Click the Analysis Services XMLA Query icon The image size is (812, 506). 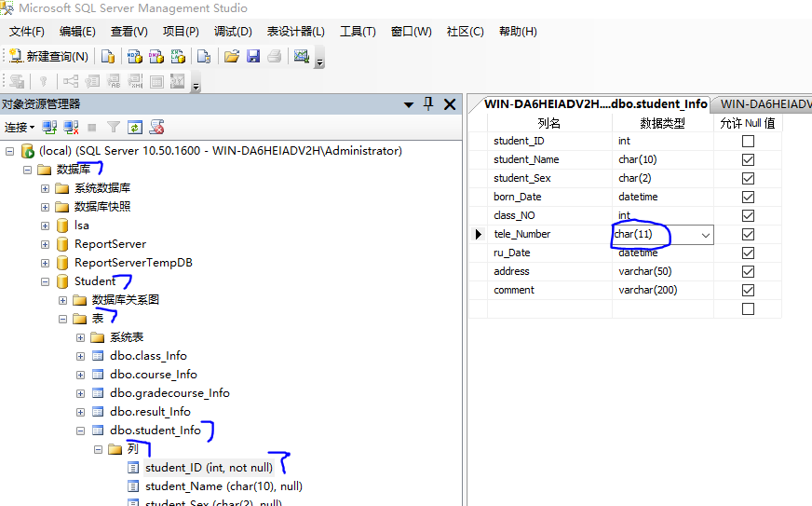coord(178,56)
